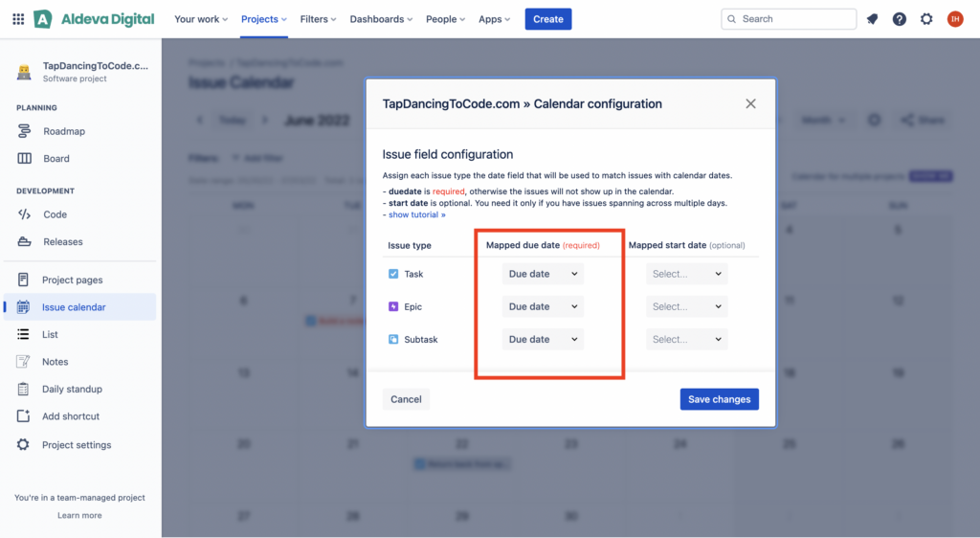The image size is (980, 538).
Task: Open Subtask mapped due date dropdown
Action: (x=543, y=339)
